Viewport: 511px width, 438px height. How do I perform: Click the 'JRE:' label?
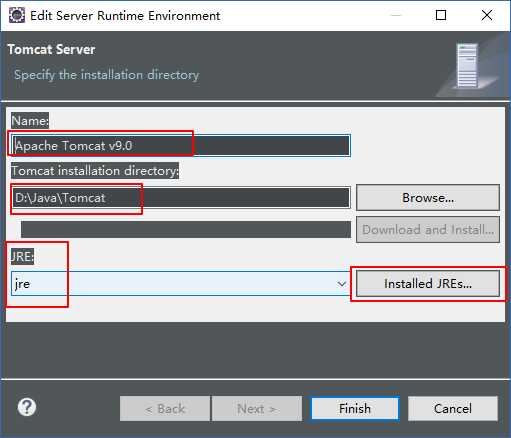point(22,256)
